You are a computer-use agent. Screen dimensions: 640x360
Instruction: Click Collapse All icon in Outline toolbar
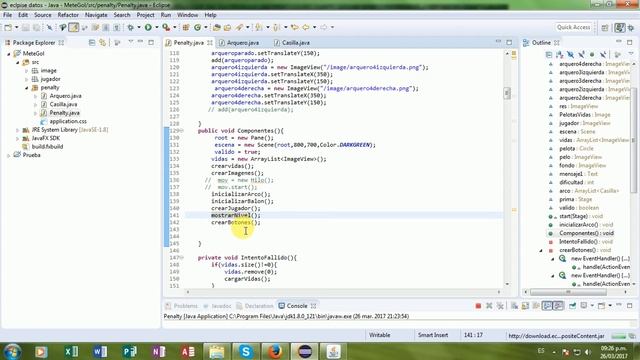549,54
